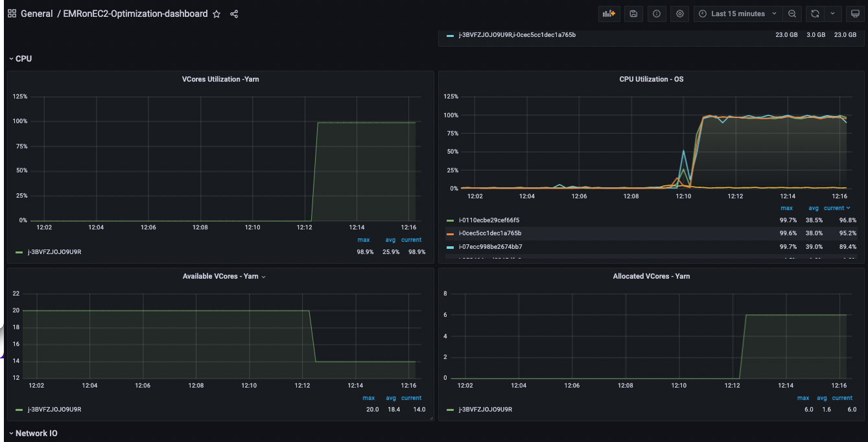Open the Available VCores - Yarn panel menu
Screen dimensions: 868x442
[x=263, y=277]
